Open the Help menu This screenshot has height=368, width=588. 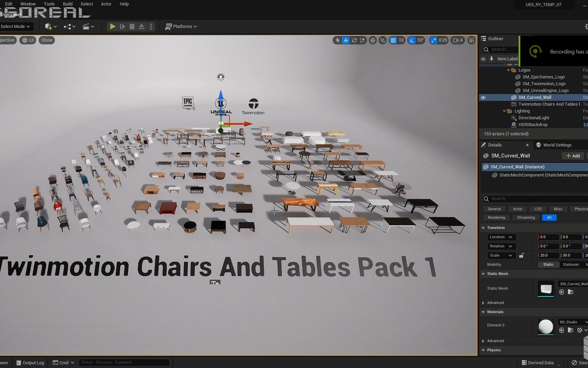pos(124,4)
